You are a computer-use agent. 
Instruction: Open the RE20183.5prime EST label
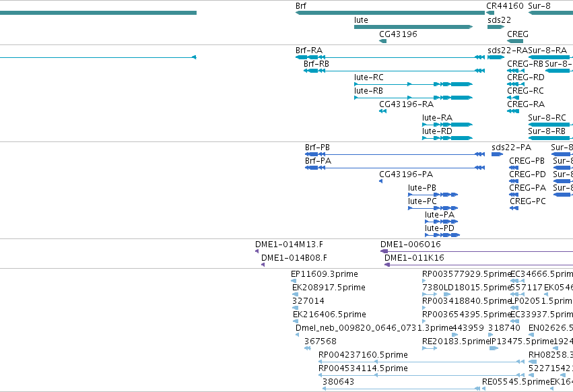tap(456, 341)
